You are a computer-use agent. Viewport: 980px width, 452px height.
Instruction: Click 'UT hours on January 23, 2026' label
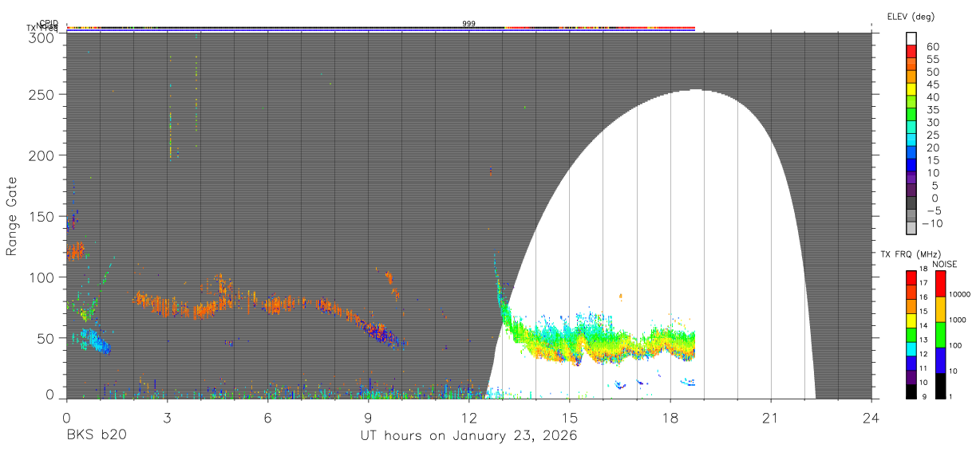(469, 436)
